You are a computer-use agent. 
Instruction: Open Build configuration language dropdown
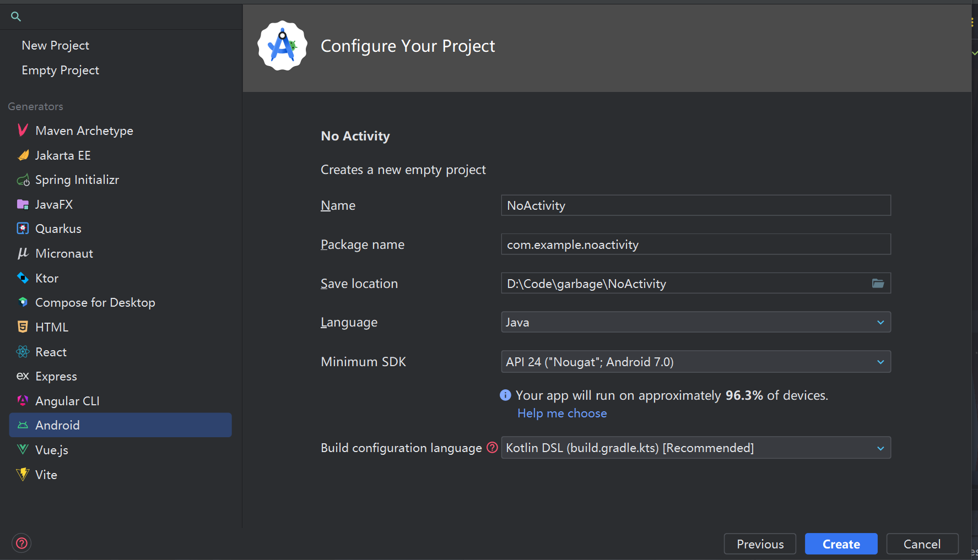coord(696,448)
